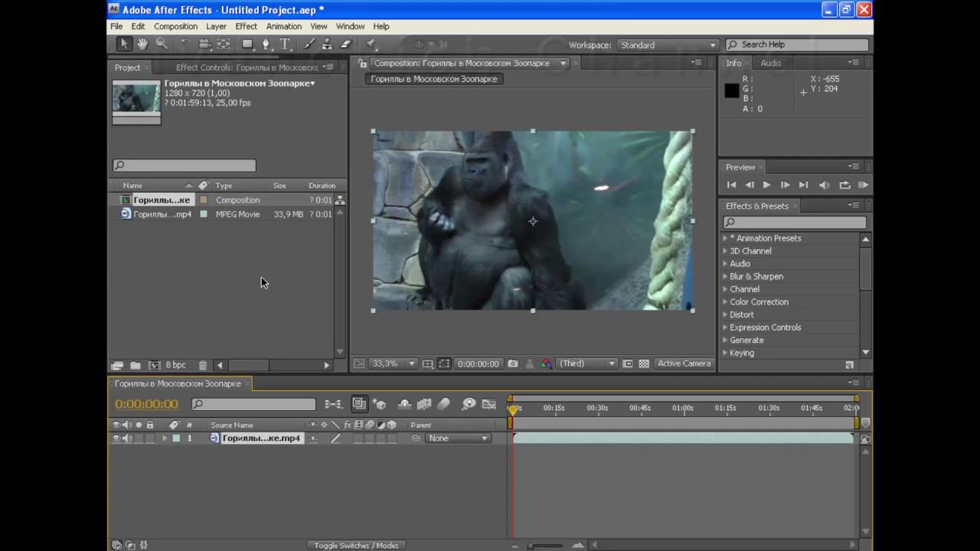Switch to the Effect Controls tab
Screen dimensions: 980x551
247,67
